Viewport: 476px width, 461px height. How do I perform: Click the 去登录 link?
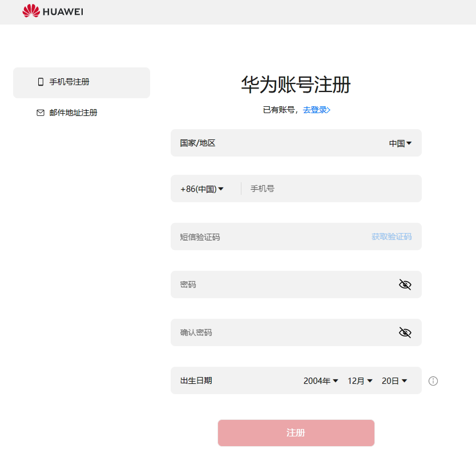click(317, 110)
